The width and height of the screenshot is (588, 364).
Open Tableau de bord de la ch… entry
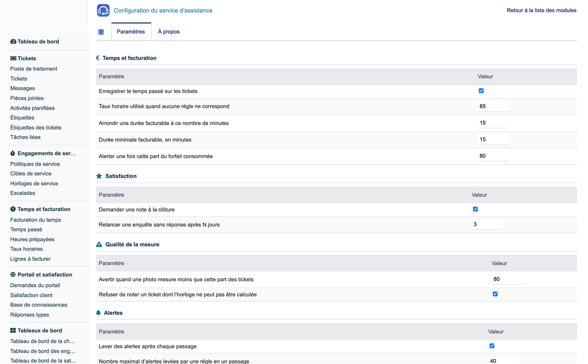click(x=43, y=341)
